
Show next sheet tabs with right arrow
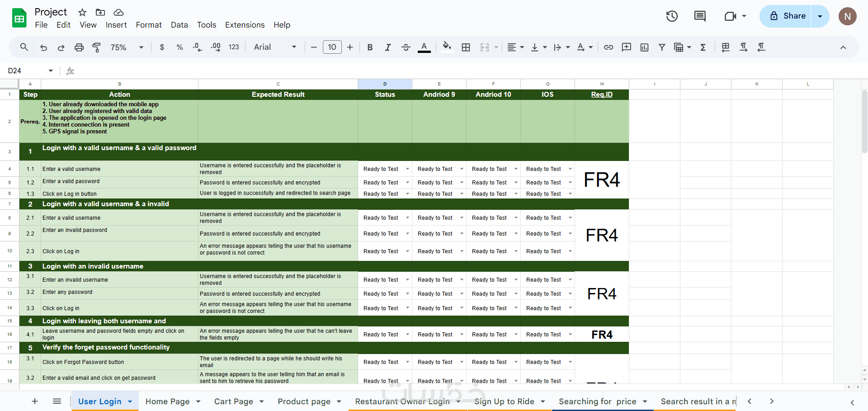[x=772, y=401]
